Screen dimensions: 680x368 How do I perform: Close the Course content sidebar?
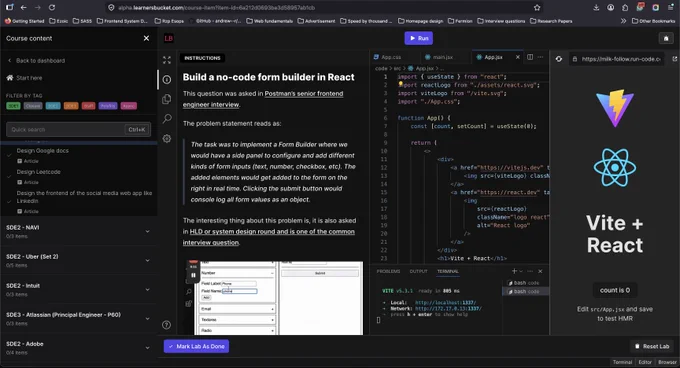[x=146, y=38]
